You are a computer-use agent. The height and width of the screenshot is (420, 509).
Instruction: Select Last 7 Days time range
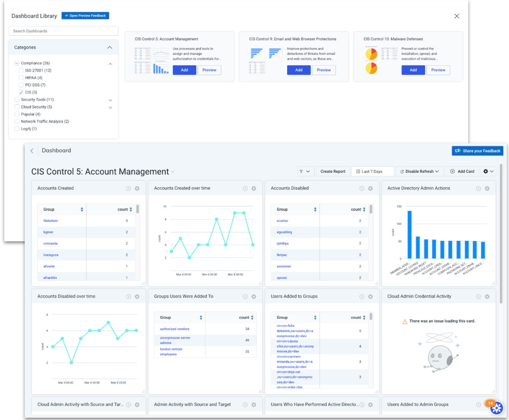372,172
